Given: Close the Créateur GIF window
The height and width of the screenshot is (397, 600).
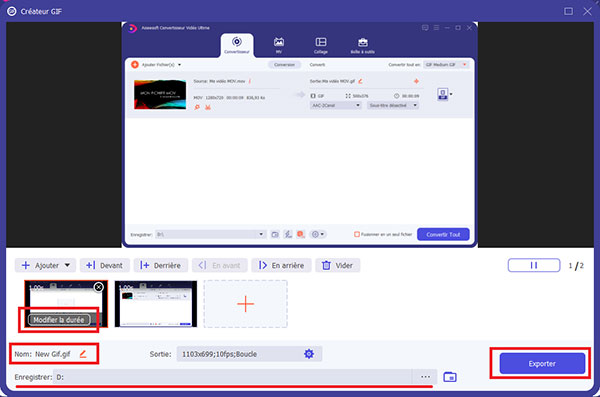Looking at the screenshot, I should (587, 11).
